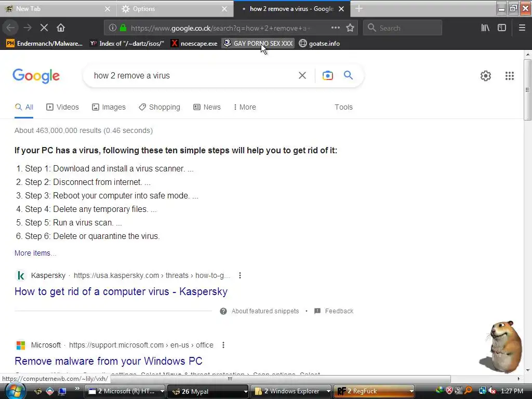532x399 pixels.
Task: Open the Library icon in toolbar
Action: click(485, 28)
